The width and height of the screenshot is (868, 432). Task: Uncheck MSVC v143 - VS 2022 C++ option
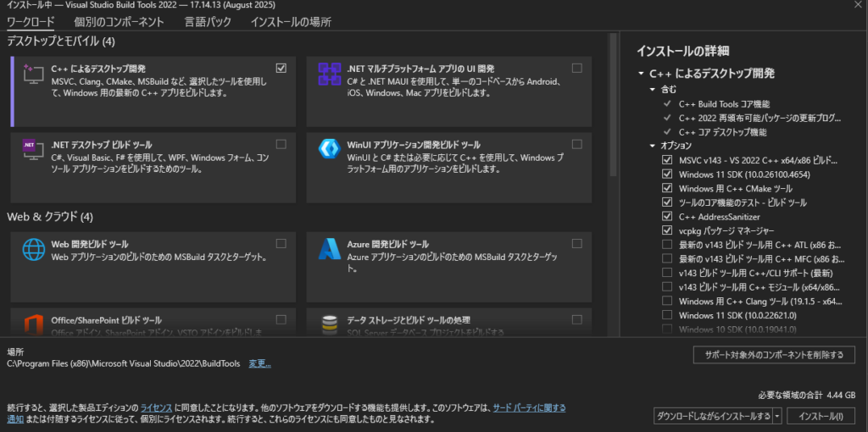(x=667, y=160)
